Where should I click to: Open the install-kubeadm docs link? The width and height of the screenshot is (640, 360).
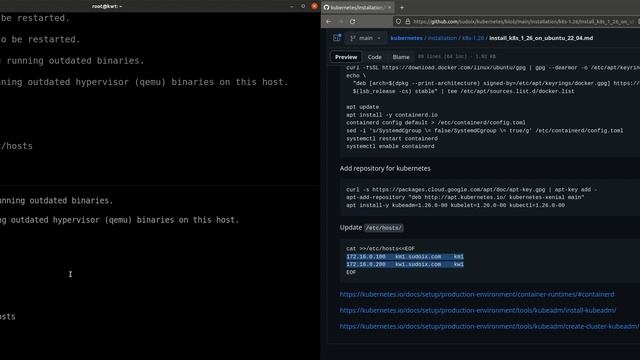tap(478, 310)
